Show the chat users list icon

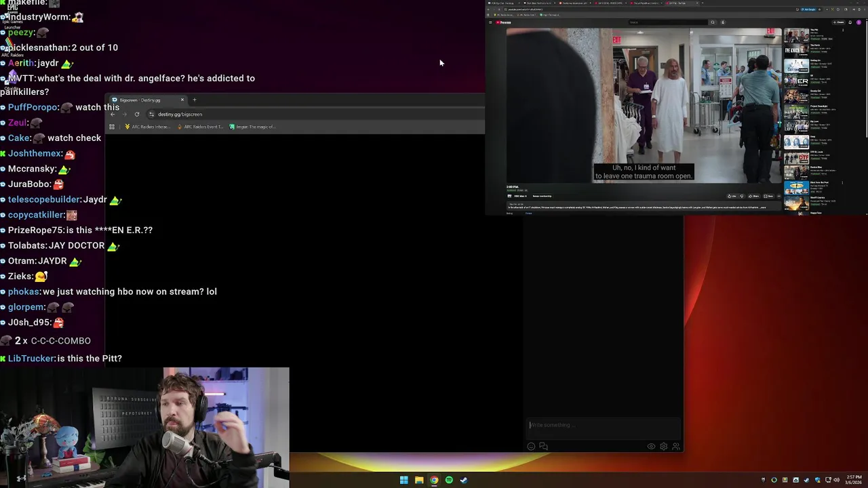[x=676, y=446]
